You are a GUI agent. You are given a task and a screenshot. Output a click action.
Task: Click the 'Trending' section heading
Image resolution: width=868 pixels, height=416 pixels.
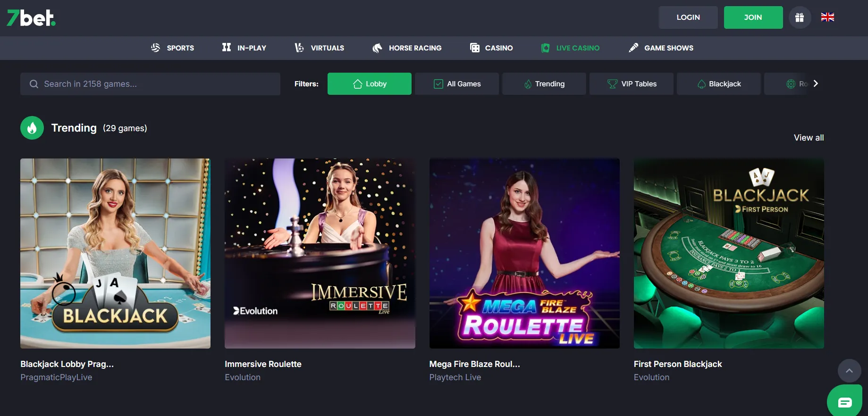(74, 128)
